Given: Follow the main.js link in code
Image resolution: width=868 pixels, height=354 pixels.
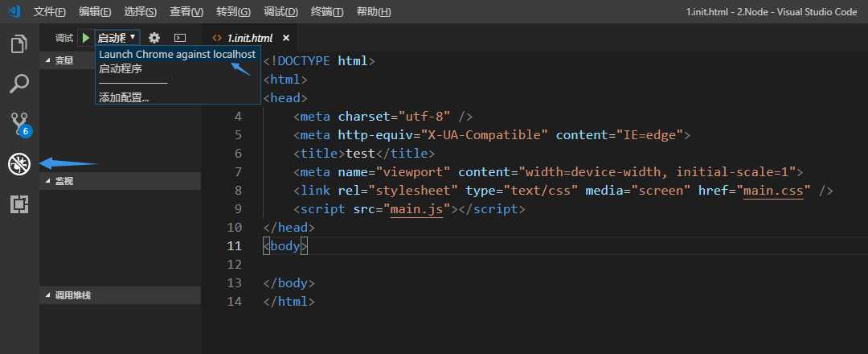Looking at the screenshot, I should click(x=416, y=209).
